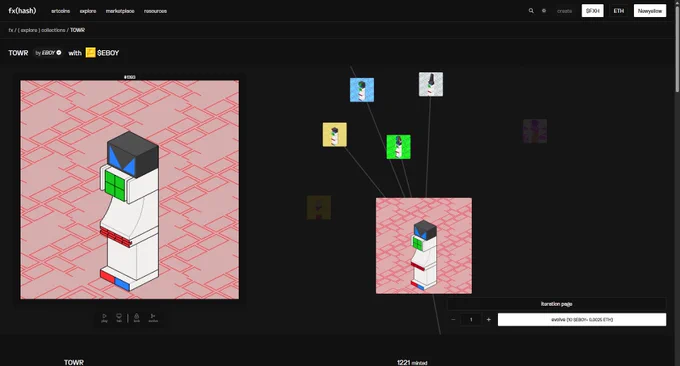Viewport: 680px width, 366px height.
Task: Click the TOWR title at page bottom
Action: pyautogui.click(x=74, y=362)
